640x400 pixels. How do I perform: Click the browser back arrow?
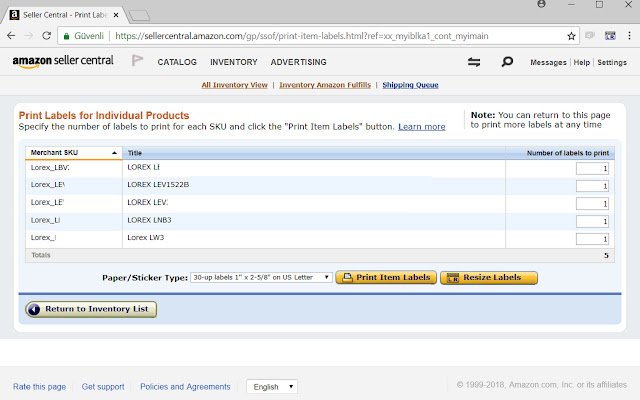pyautogui.click(x=11, y=36)
